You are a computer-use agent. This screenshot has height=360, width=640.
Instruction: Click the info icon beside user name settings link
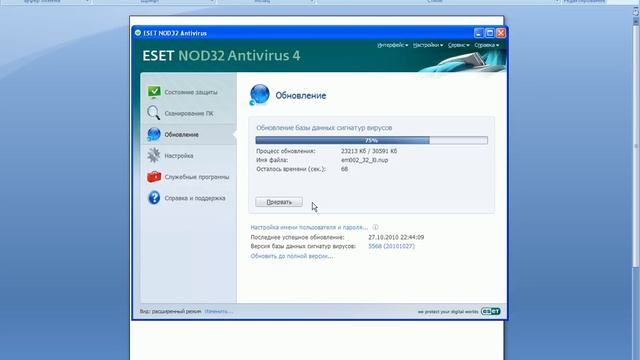coord(375,227)
